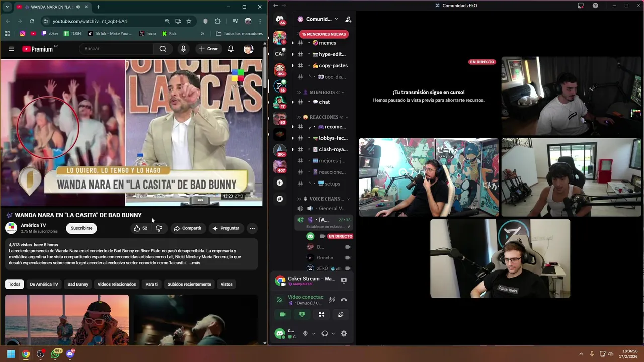Open zEkO's video tile in Discord
644x362 pixels.
[x=500, y=258]
